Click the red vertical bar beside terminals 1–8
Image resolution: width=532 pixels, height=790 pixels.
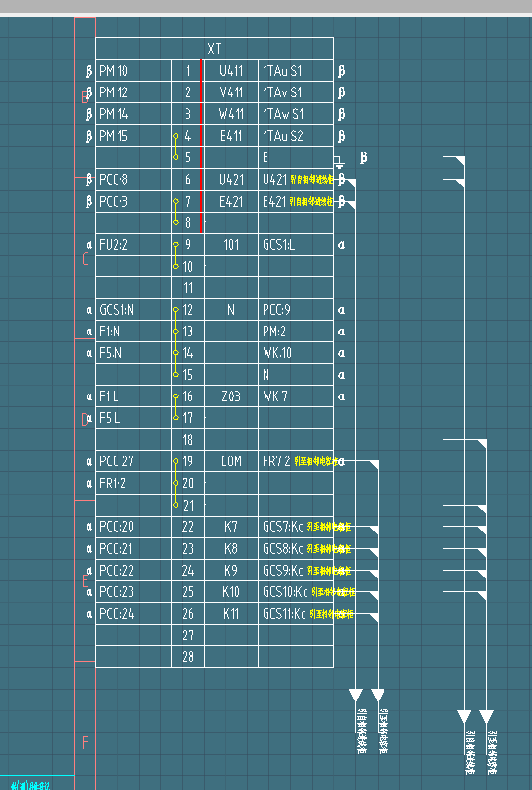tap(201, 147)
